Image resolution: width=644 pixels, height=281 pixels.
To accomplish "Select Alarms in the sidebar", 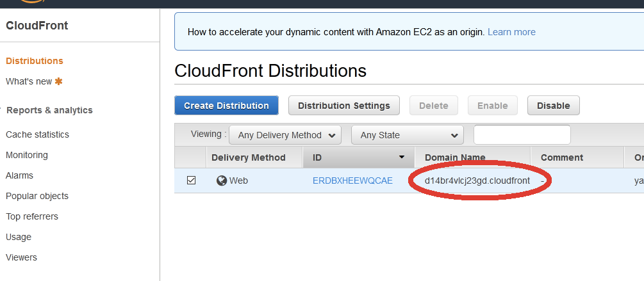I will point(19,175).
